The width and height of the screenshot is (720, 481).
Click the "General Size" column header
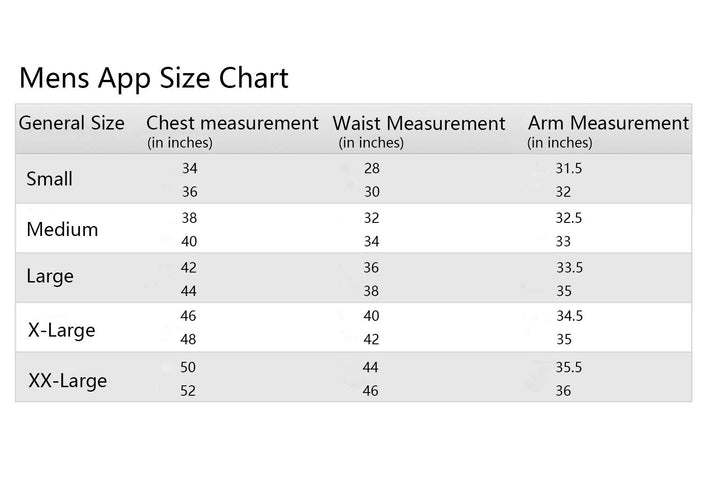pyautogui.click(x=72, y=123)
